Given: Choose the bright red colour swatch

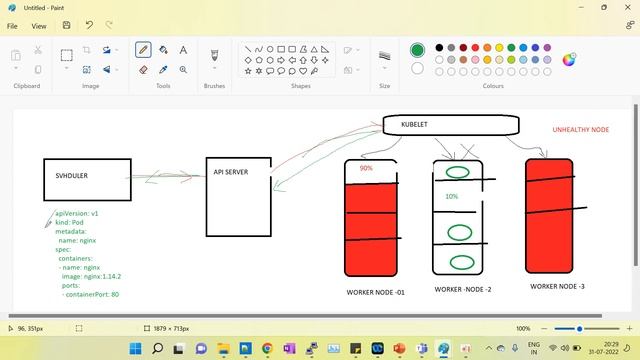Looking at the screenshot, I should pyautogui.click(x=475, y=48).
